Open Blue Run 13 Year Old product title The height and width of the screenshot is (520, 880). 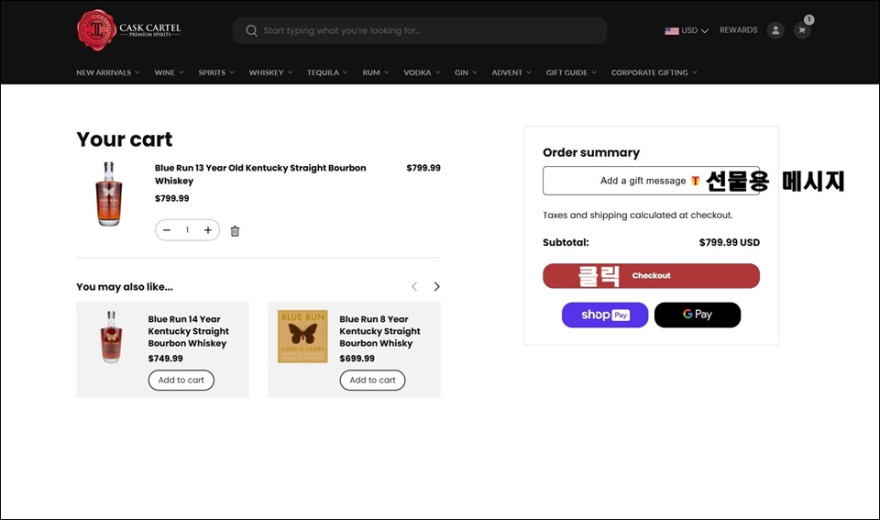260,174
